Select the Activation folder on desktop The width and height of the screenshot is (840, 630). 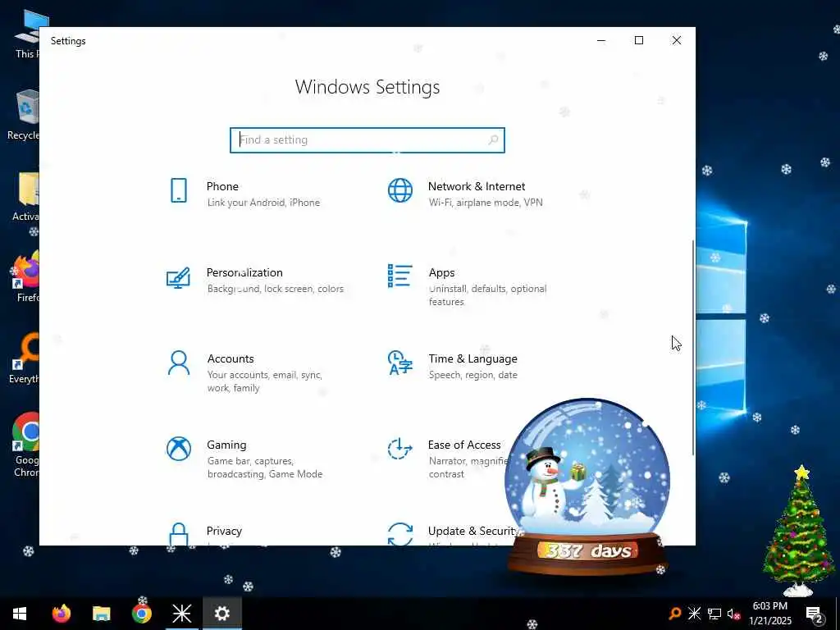coord(25,196)
